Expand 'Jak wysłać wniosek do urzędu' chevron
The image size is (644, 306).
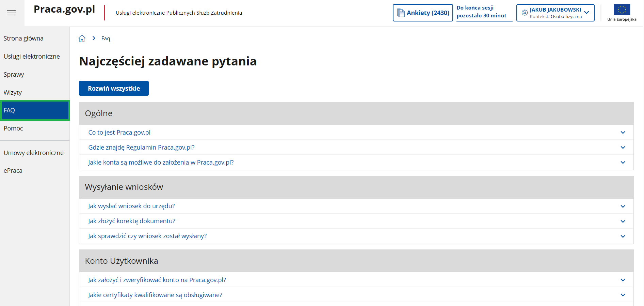pyautogui.click(x=623, y=206)
